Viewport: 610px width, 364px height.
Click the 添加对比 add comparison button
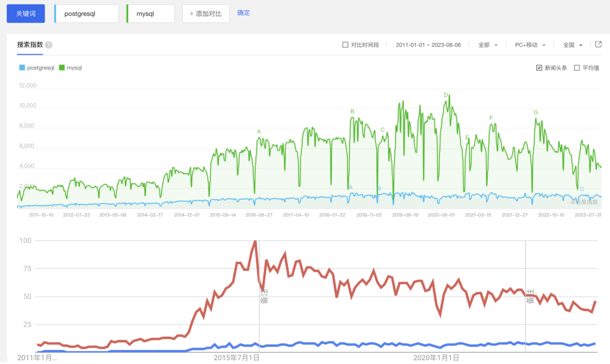[x=206, y=14]
